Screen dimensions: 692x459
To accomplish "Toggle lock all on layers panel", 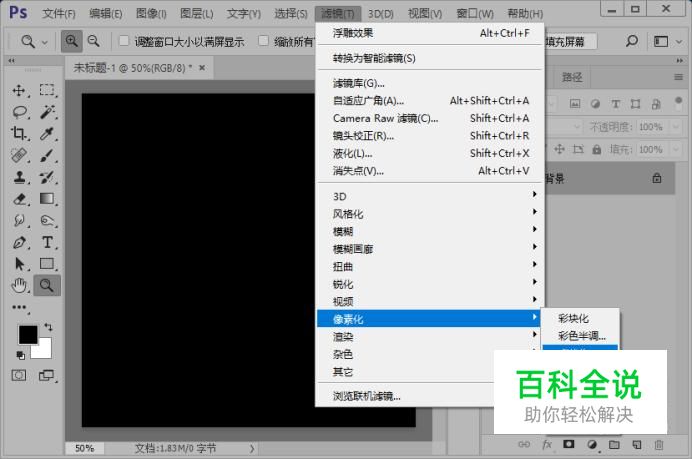I will pos(597,149).
